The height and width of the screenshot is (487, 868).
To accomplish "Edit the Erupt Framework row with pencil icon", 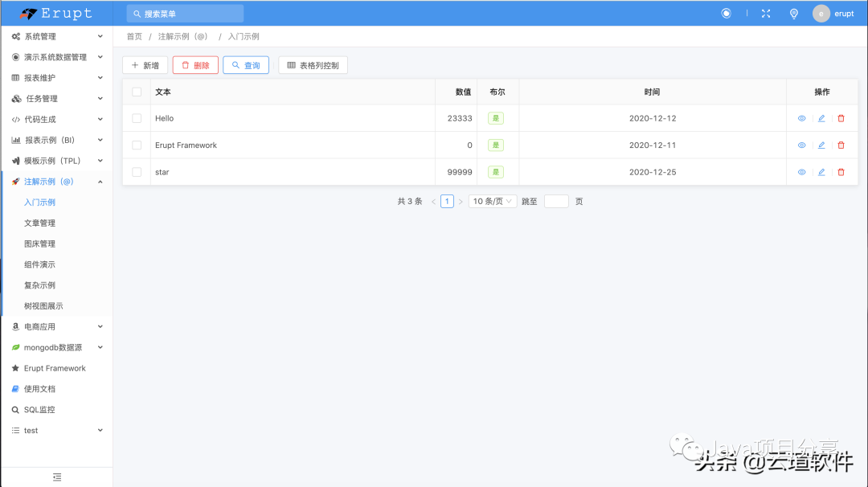I will click(x=821, y=145).
